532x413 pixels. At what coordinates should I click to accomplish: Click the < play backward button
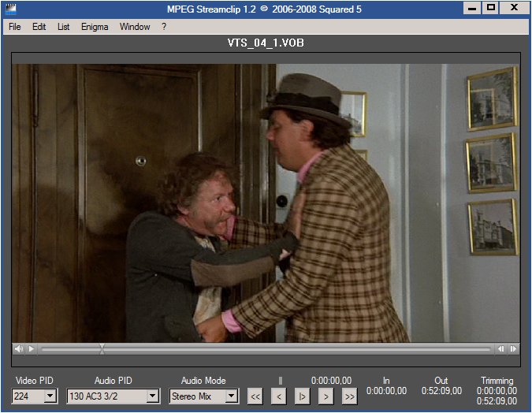click(279, 396)
